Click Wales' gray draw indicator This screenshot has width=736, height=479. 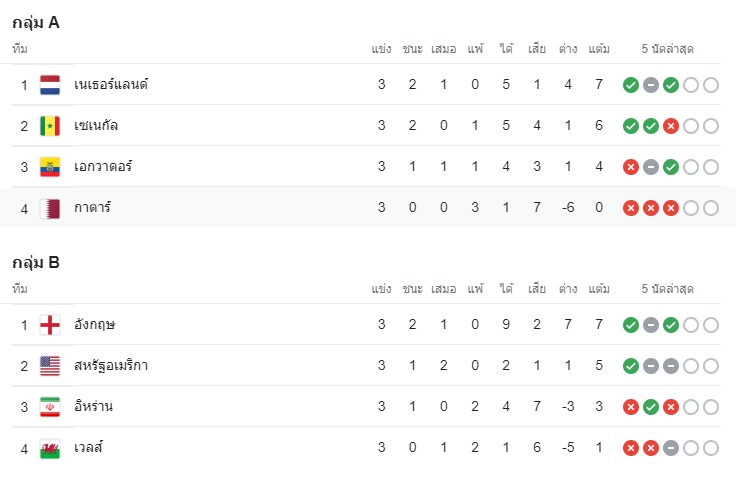(671, 448)
